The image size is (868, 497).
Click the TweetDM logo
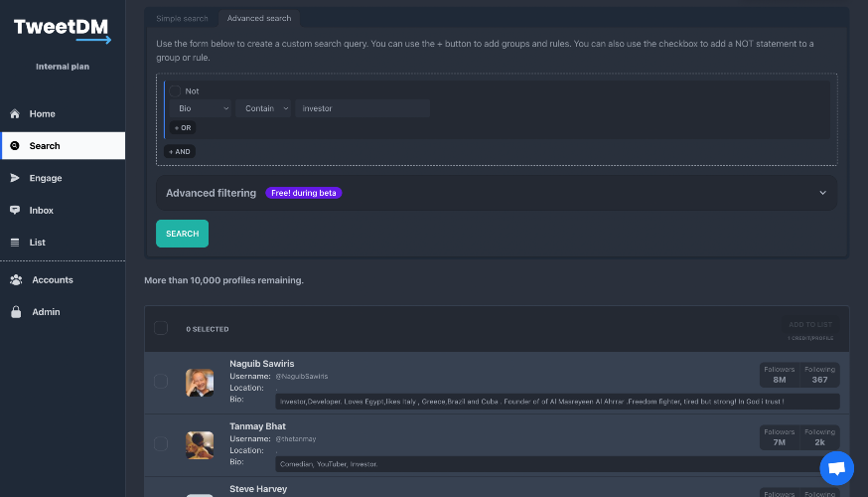[x=62, y=31]
